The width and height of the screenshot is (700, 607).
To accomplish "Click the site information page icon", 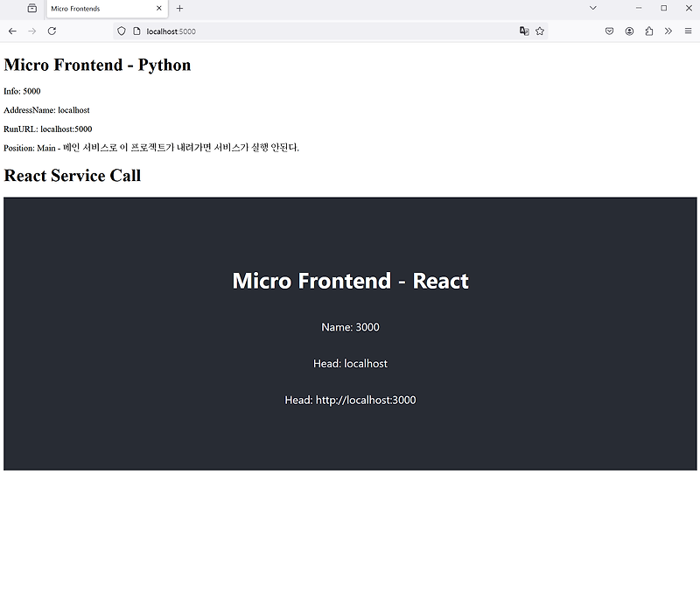I will tap(136, 31).
